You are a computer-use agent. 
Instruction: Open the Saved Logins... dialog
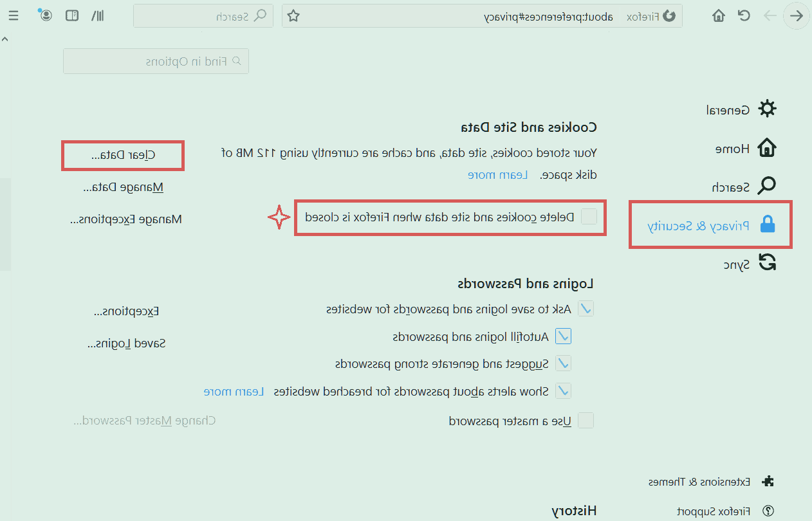pos(126,343)
